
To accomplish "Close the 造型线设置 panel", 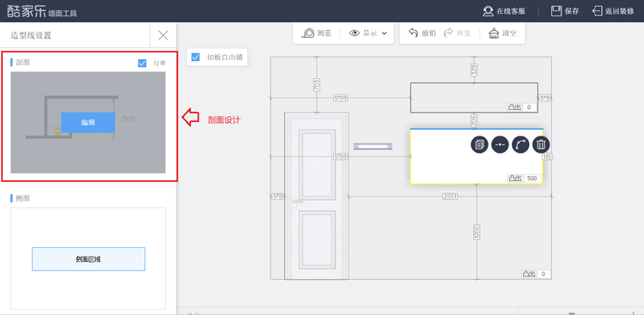I will click(163, 35).
